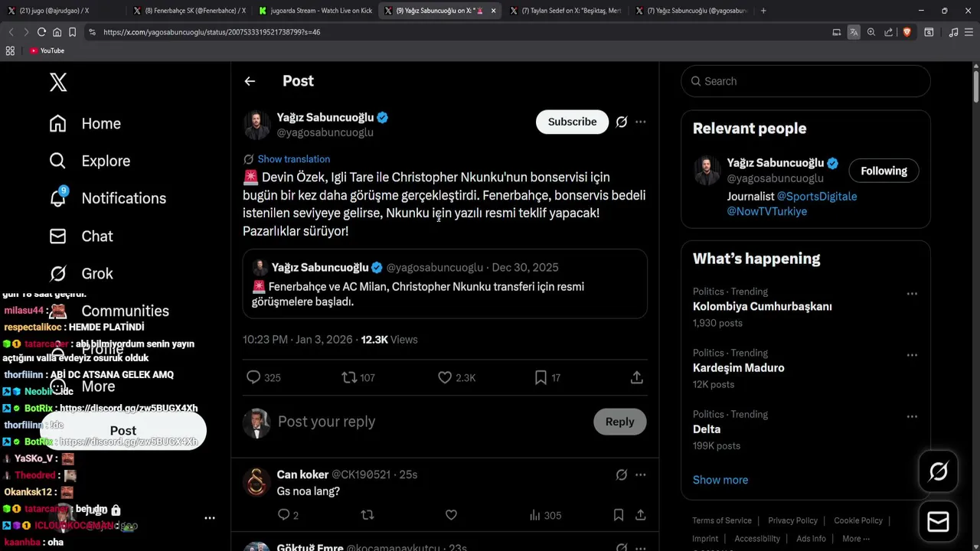View analytics showing 305 on Can koker's reply
This screenshot has height=551, width=980.
545,515
